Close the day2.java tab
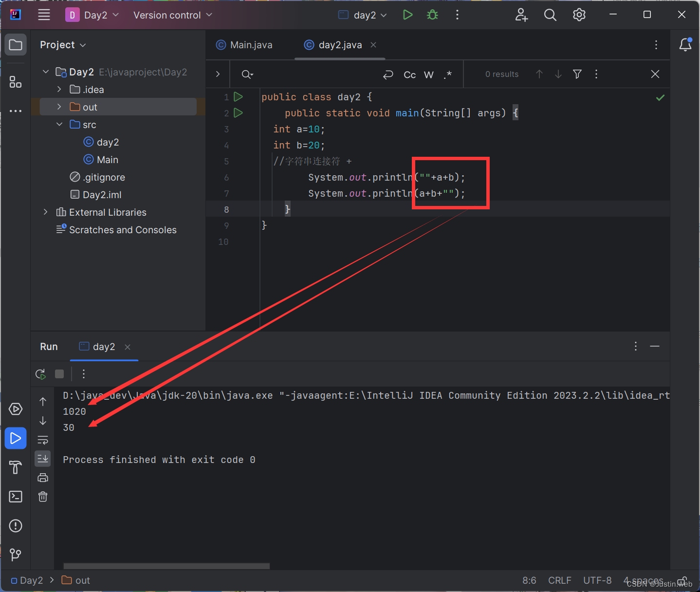This screenshot has height=592, width=700. [373, 45]
